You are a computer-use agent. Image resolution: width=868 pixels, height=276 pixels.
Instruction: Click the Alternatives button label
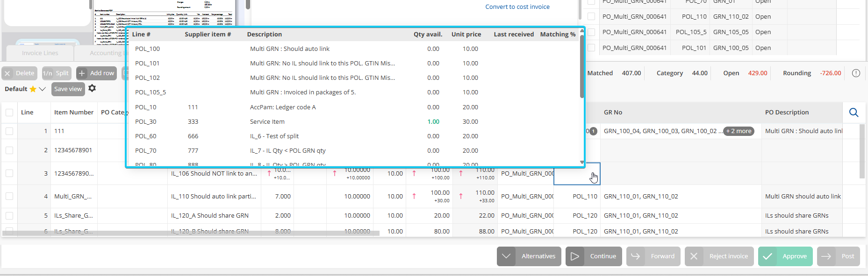(x=538, y=256)
